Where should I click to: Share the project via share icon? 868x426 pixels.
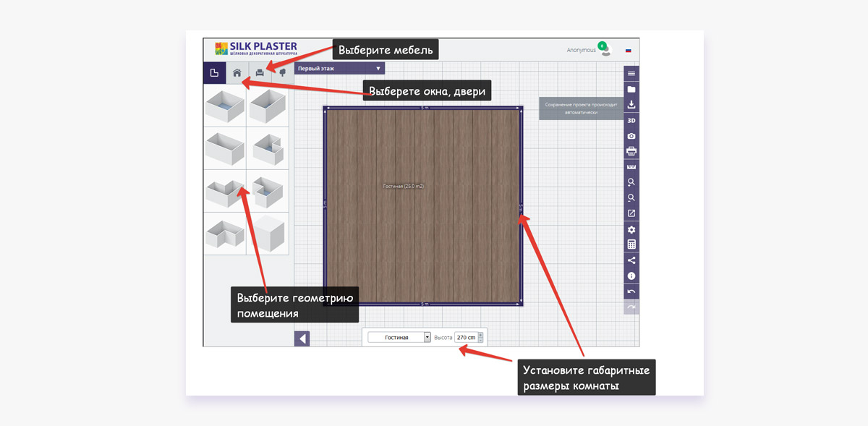[x=631, y=260]
